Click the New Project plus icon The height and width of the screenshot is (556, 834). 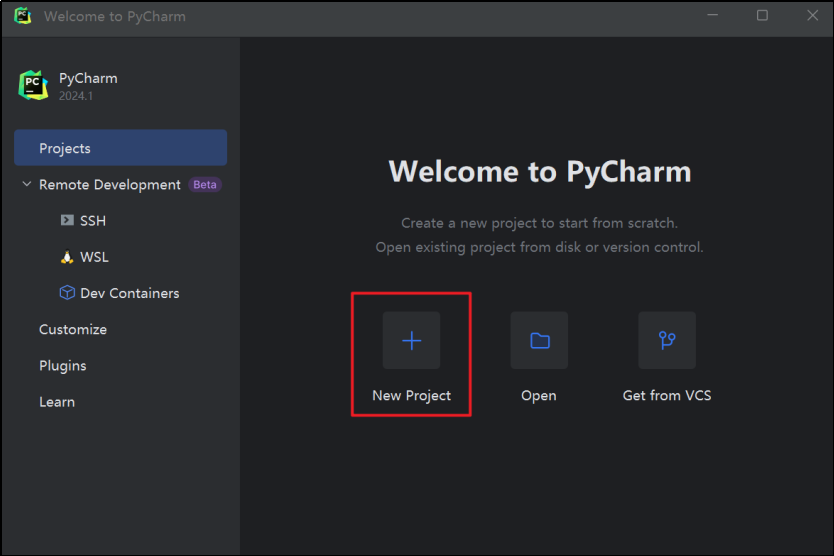tap(411, 341)
